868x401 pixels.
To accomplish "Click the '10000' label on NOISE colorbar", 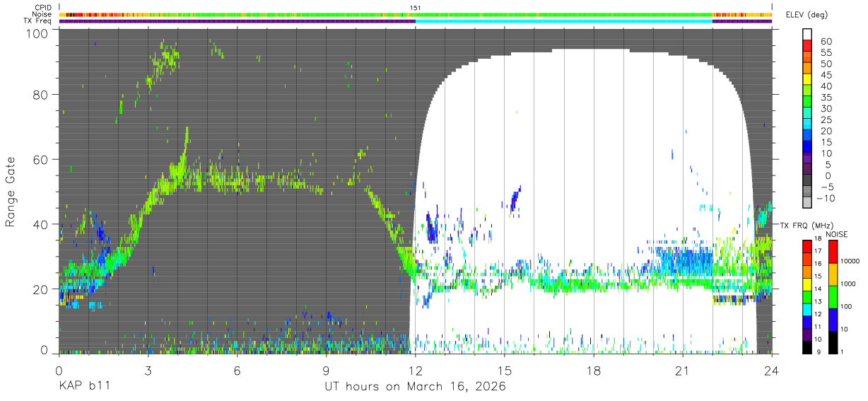I will point(851,261).
